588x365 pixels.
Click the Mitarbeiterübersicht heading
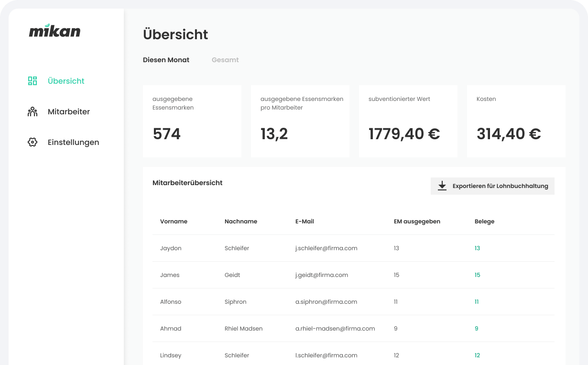coord(187,183)
